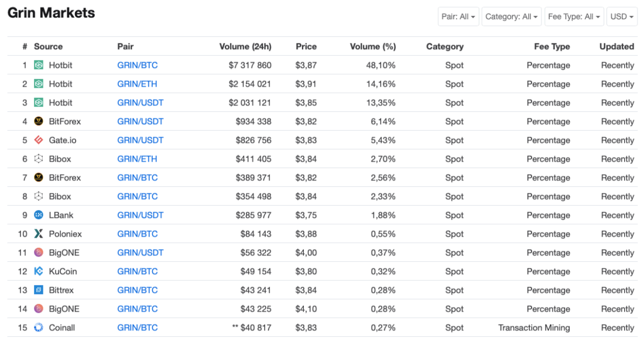
Task: Click the KuCoin logo icon
Action: 39,271
